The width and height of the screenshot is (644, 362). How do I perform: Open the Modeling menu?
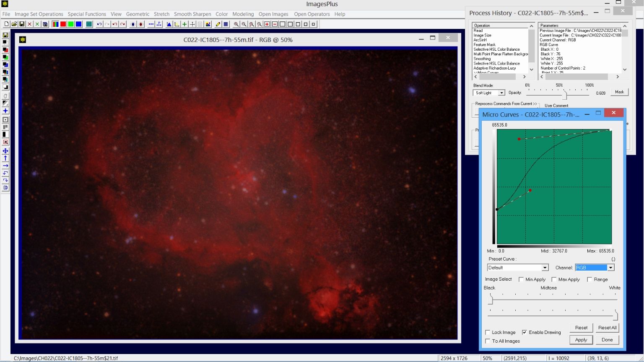click(x=243, y=14)
